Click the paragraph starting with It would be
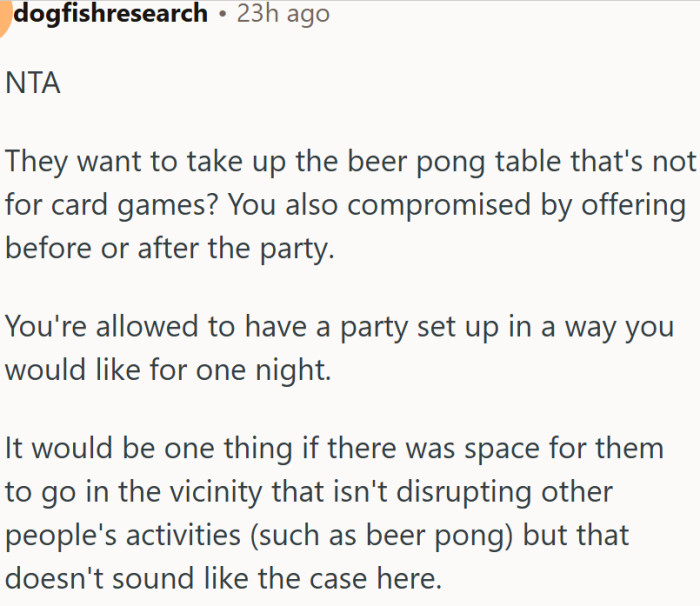 (334, 514)
